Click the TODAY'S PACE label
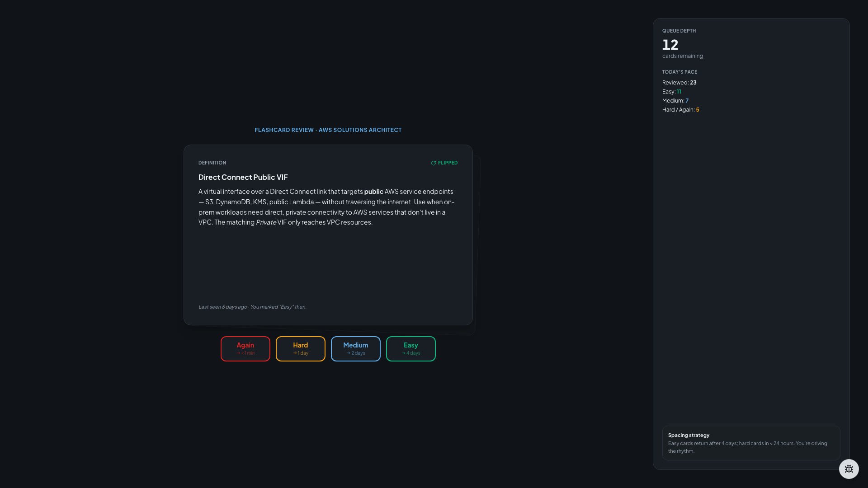Image resolution: width=868 pixels, height=488 pixels. coord(680,72)
